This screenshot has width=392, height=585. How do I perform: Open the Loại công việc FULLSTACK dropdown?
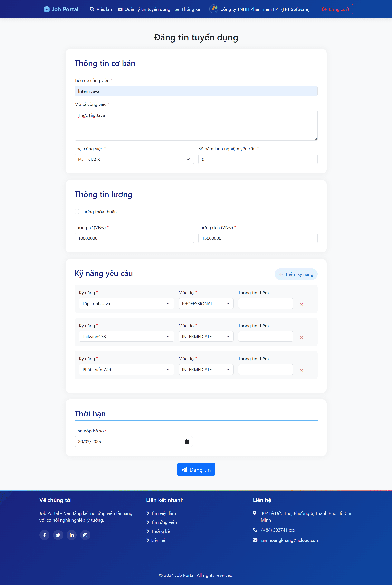[134, 159]
